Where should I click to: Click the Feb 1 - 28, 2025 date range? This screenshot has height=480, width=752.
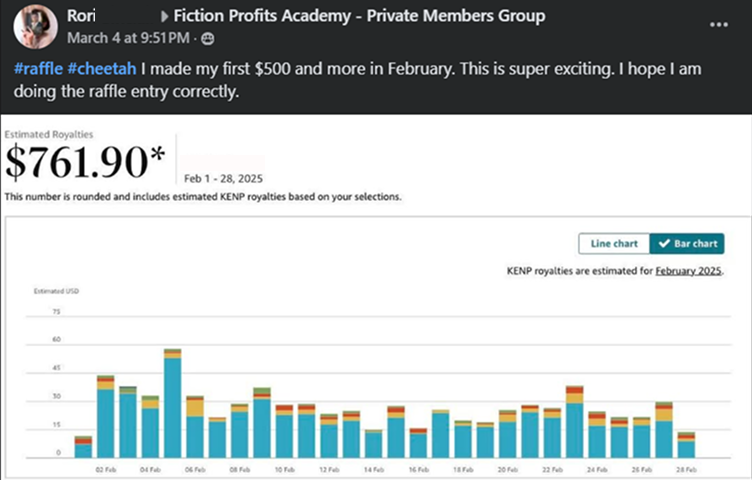click(x=224, y=178)
